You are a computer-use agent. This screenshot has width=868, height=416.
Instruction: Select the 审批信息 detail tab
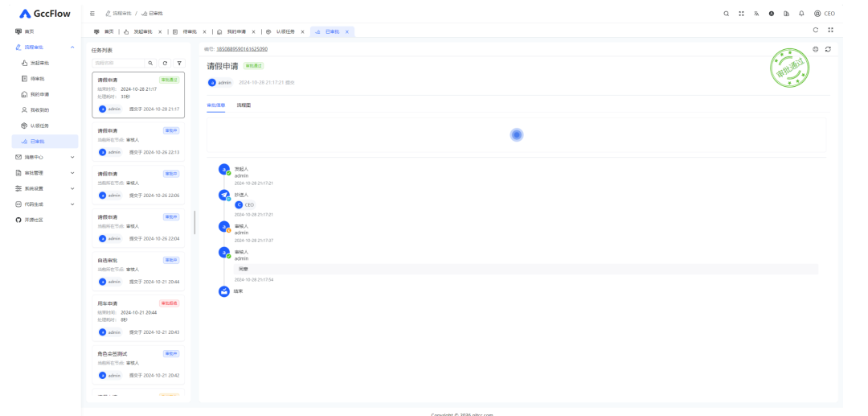coord(216,105)
